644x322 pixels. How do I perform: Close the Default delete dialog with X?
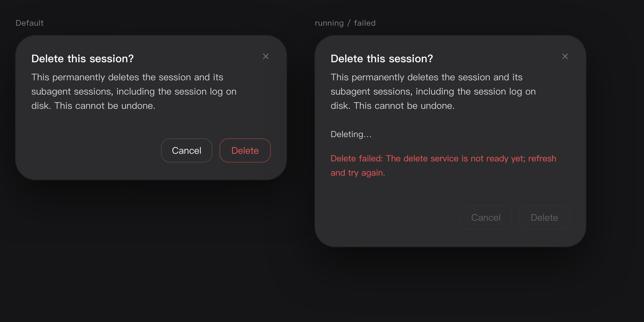click(x=266, y=57)
